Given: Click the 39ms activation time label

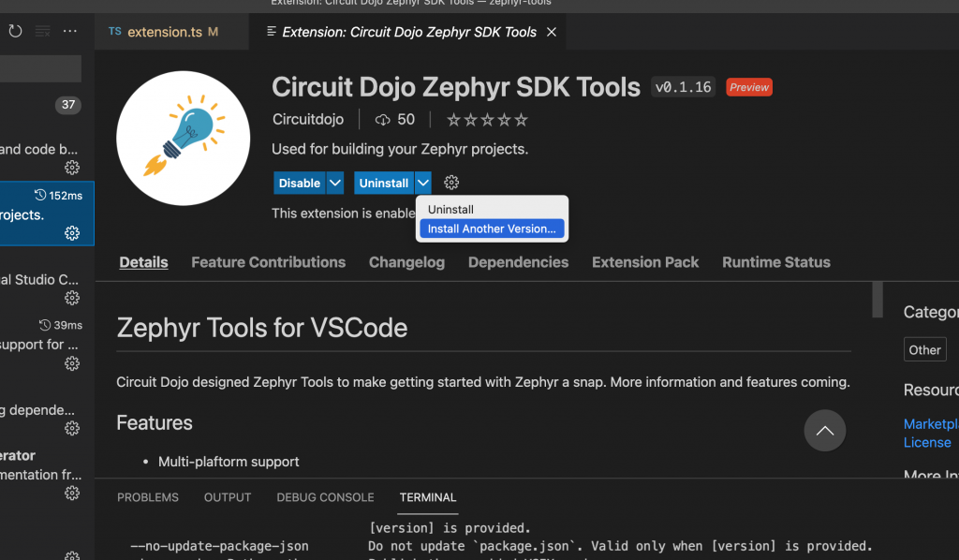Looking at the screenshot, I should pos(61,325).
